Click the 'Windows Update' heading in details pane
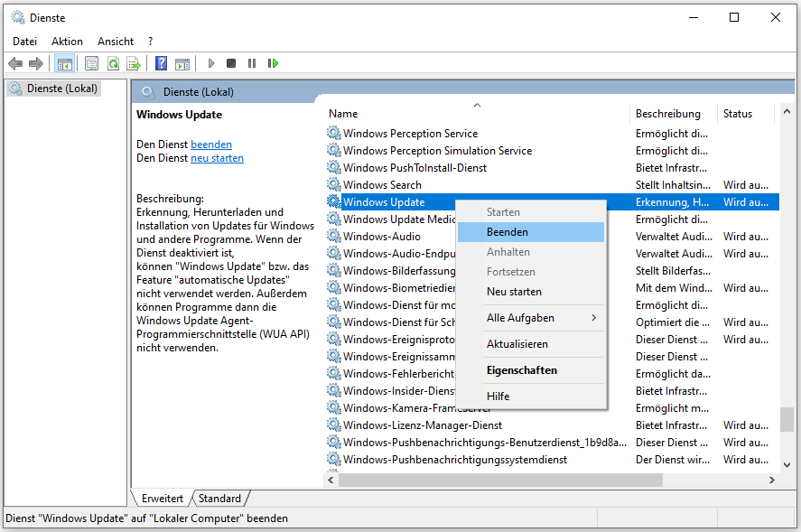This screenshot has width=801, height=532. coord(180,115)
